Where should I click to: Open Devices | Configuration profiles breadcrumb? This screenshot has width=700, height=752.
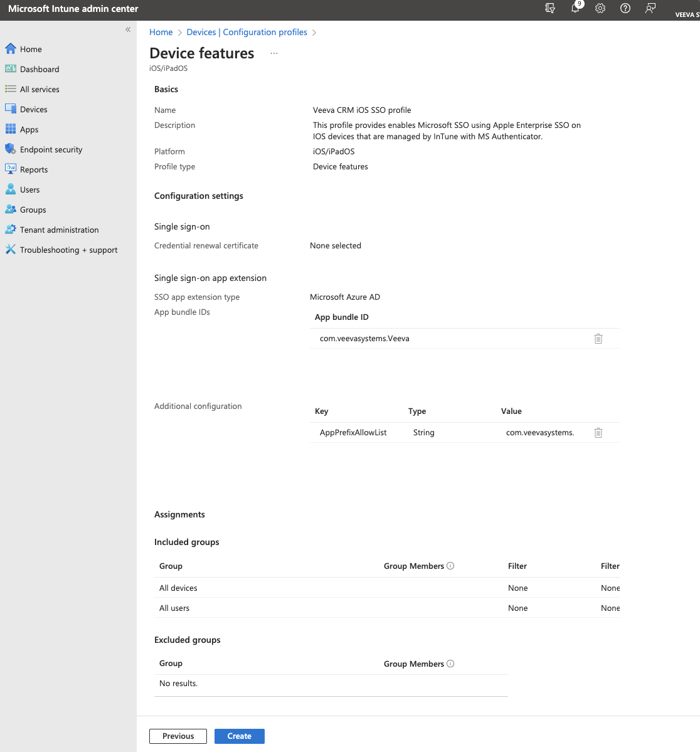click(x=247, y=32)
